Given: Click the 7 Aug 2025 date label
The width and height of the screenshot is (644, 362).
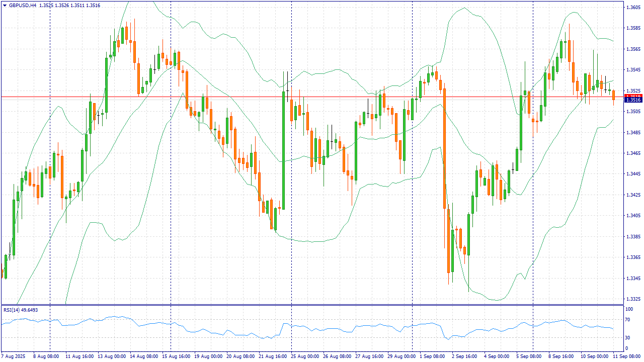Looking at the screenshot, I should coord(13,356).
